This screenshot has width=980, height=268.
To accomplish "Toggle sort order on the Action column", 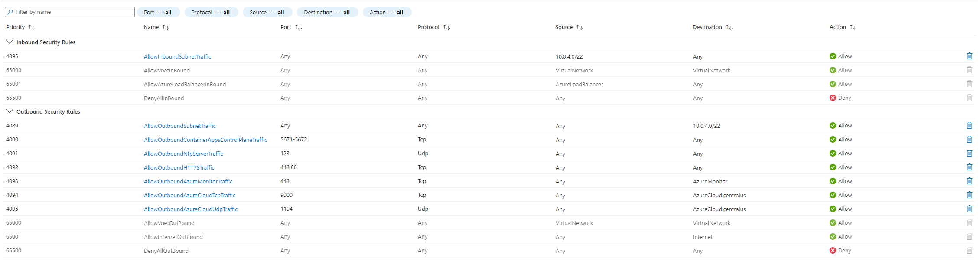I will point(853,27).
